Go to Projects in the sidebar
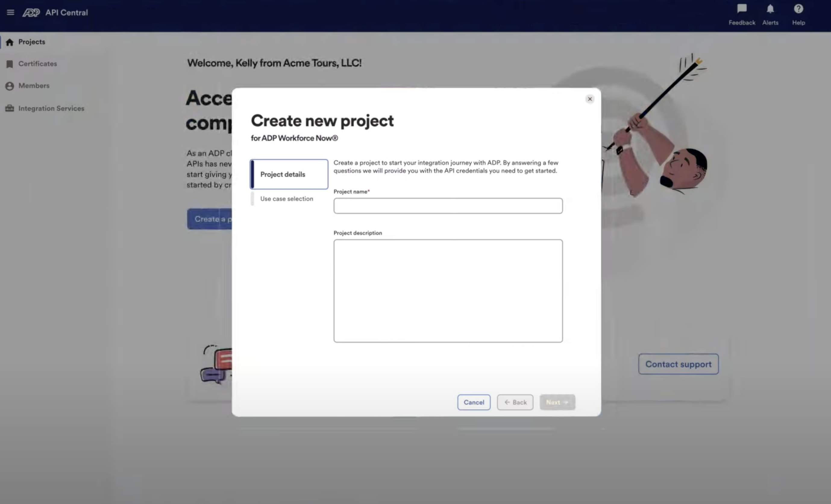Image resolution: width=831 pixels, height=504 pixels. coord(32,42)
